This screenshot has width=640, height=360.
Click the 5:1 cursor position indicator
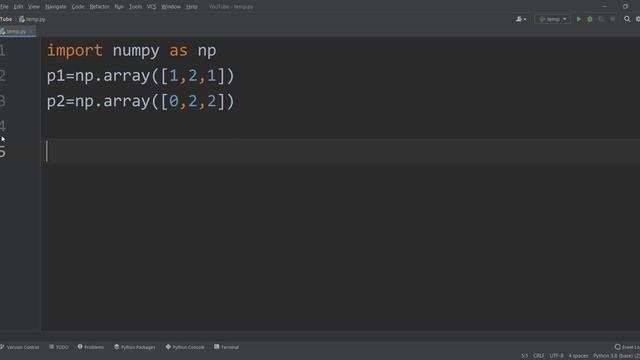pyautogui.click(x=524, y=356)
